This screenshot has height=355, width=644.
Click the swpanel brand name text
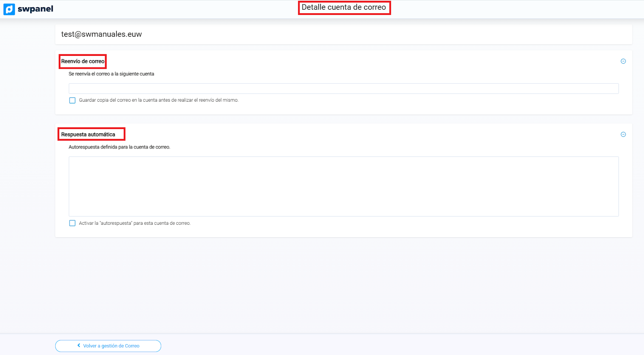pyautogui.click(x=35, y=9)
